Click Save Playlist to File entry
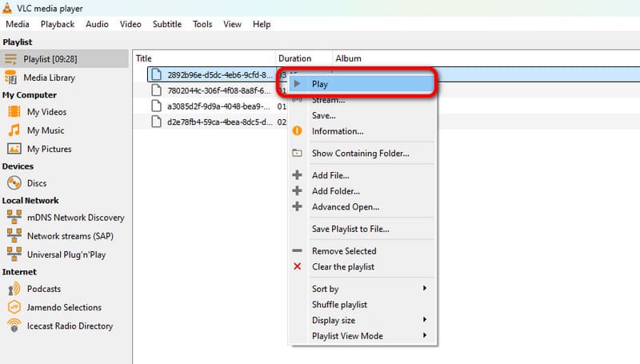 (350, 229)
